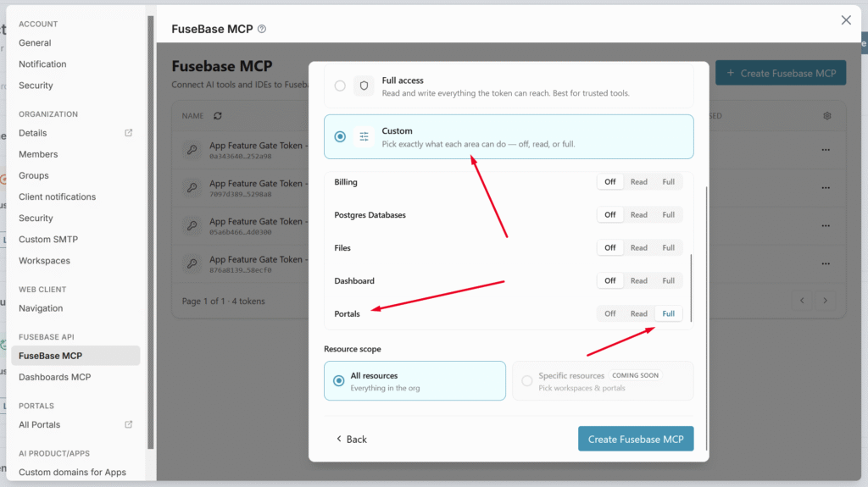The width and height of the screenshot is (868, 487).
Task: Click the external link icon next to All Portals
Action: (129, 424)
